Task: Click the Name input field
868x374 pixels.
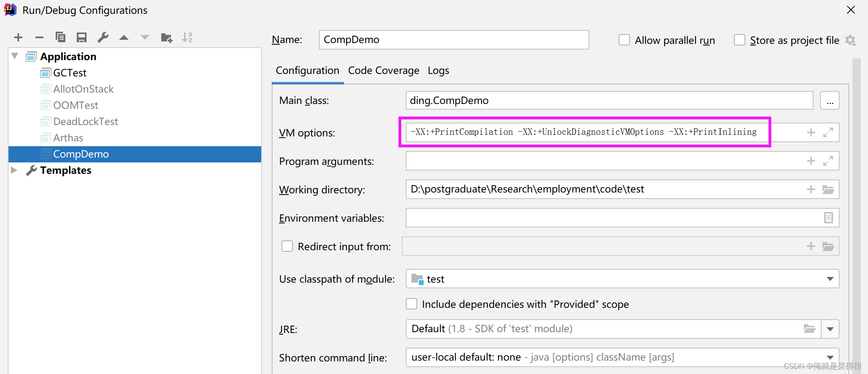Action: click(454, 40)
